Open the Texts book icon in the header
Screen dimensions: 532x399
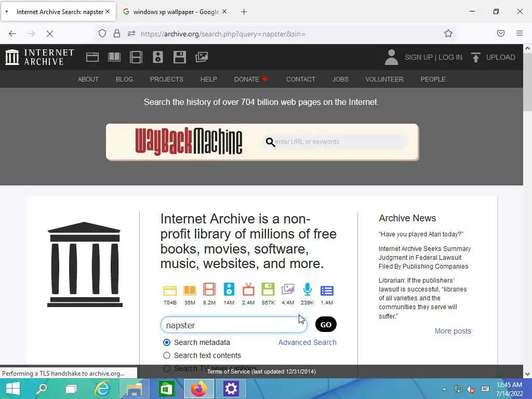[x=114, y=57]
